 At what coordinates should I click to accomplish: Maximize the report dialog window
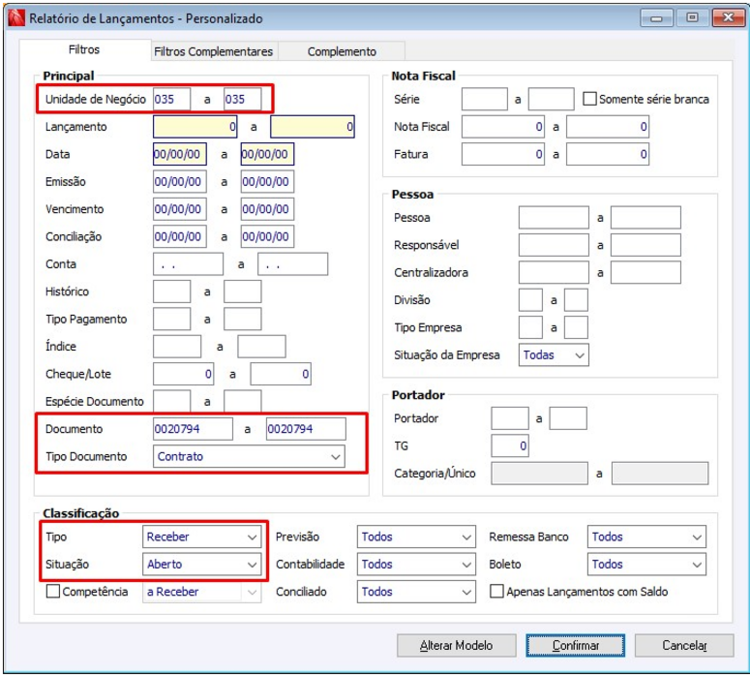point(689,18)
